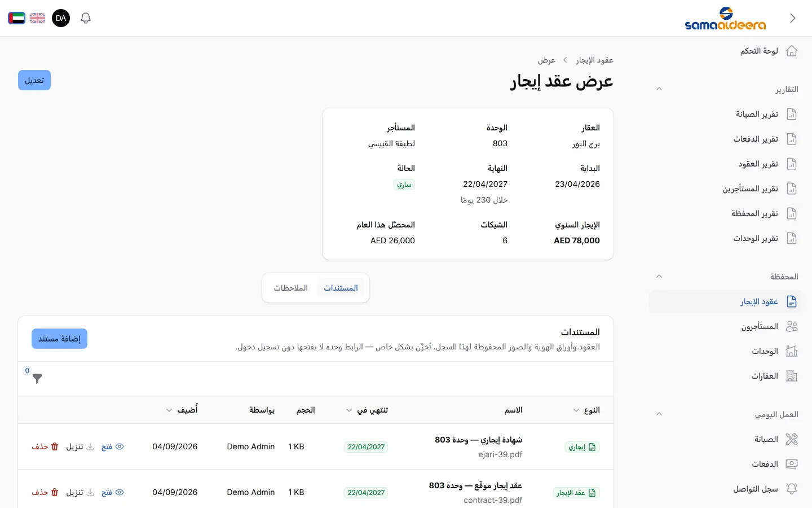812x508 pixels.
Task: Click the المستأجرون people icon
Action: (x=792, y=326)
